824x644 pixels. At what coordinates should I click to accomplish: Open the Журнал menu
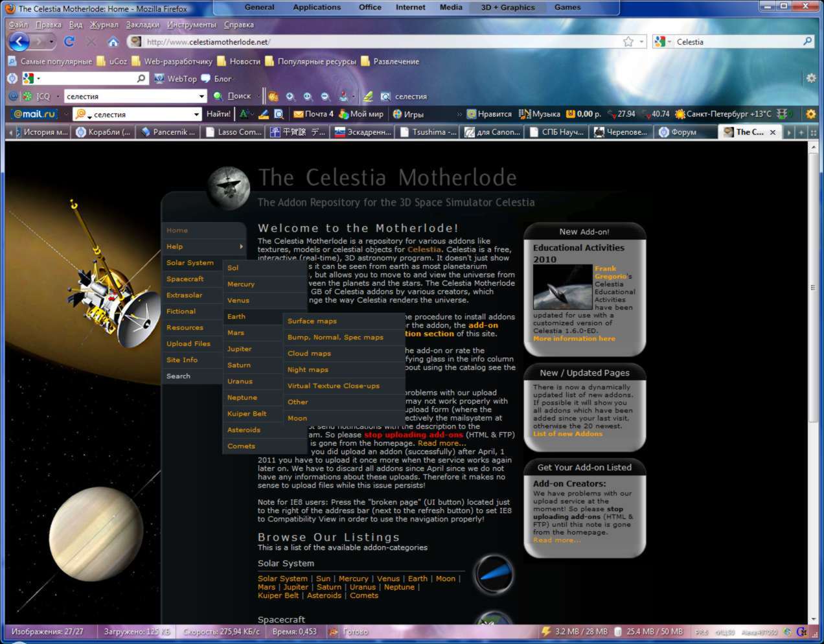(x=104, y=25)
